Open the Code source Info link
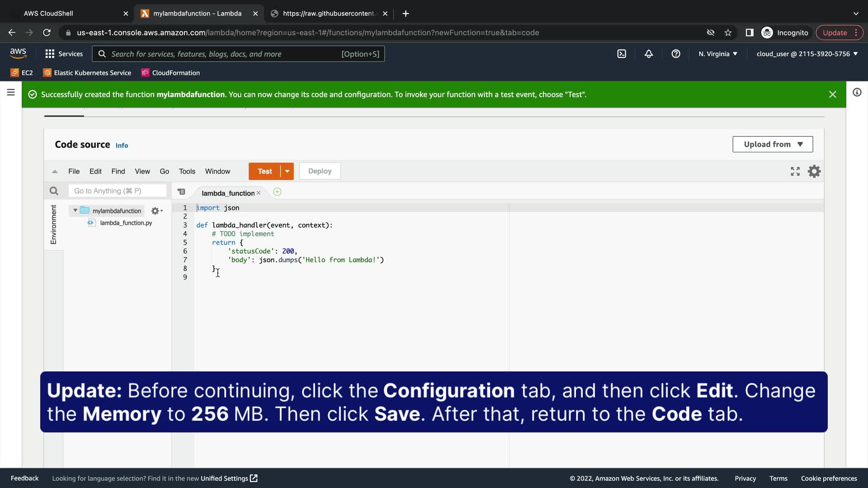The image size is (868, 488). point(122,145)
